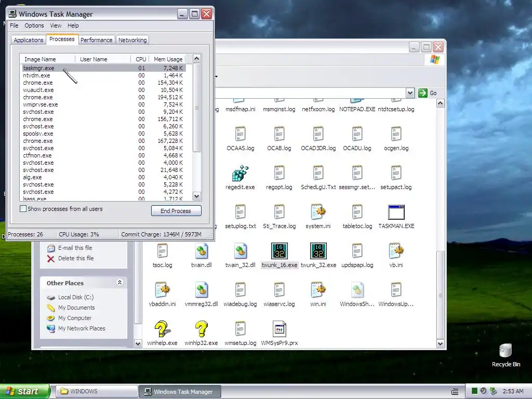Go to Local Disk (C:)
Image resolution: width=532 pixels, height=399 pixels.
tap(76, 297)
